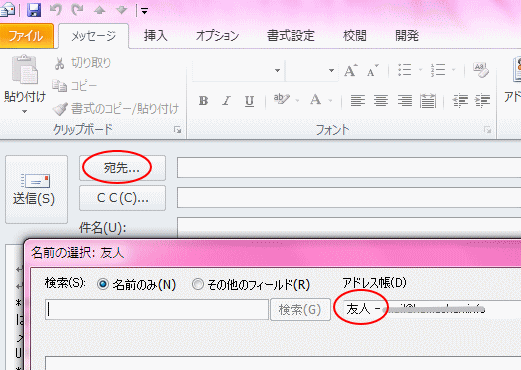Open the bulleted list dropdown arrow
Image resolution: width=521 pixels, height=370 pixels.
click(x=420, y=70)
